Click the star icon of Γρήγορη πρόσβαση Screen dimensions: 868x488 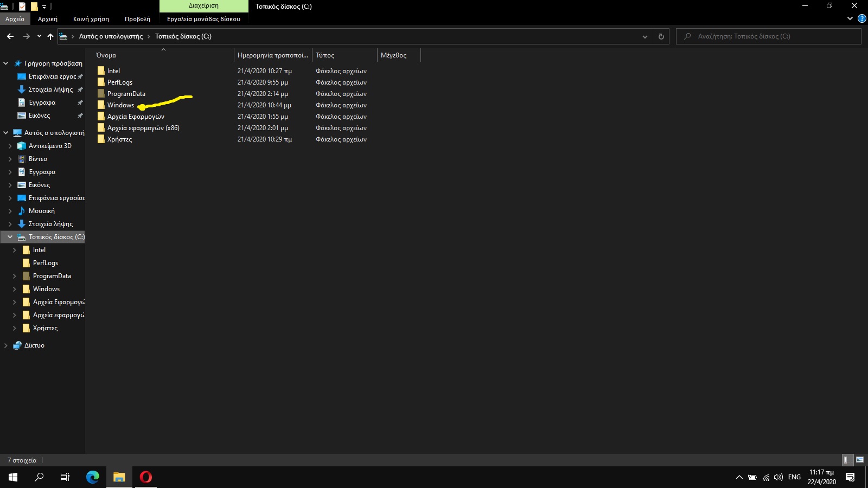18,63
